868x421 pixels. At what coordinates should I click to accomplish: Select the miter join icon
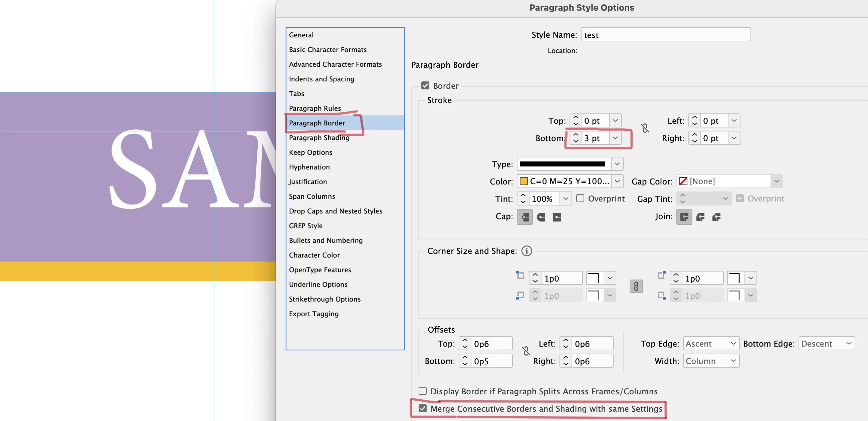pyautogui.click(x=684, y=217)
